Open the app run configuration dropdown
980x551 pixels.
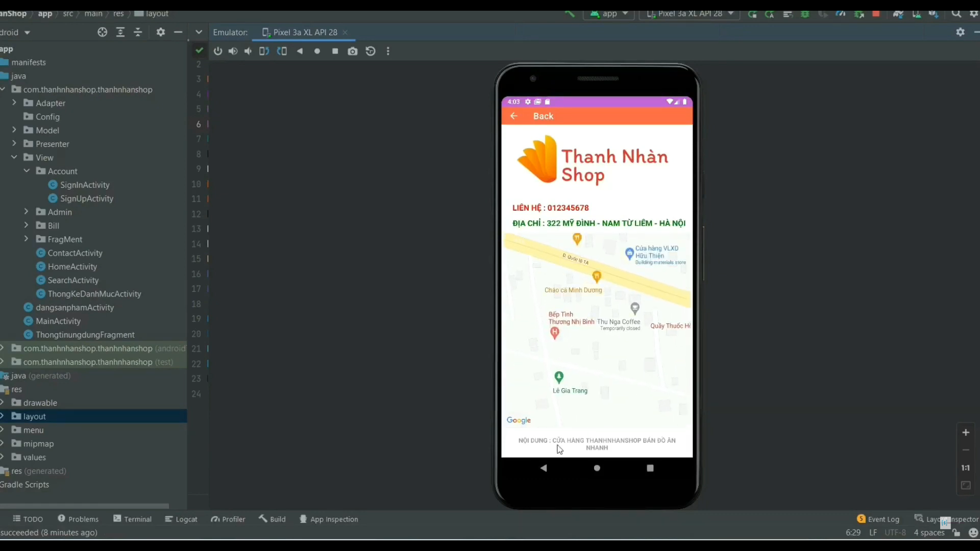[x=609, y=14]
